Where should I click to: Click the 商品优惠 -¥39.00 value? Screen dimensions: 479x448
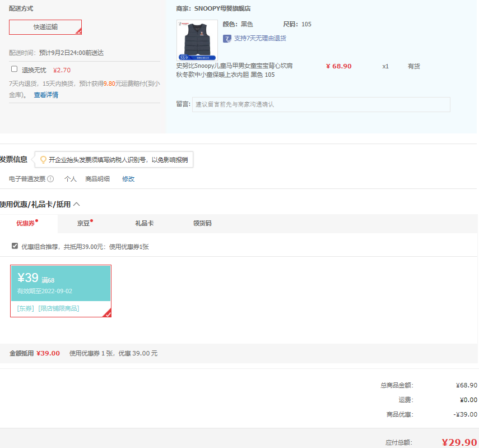(x=465, y=415)
